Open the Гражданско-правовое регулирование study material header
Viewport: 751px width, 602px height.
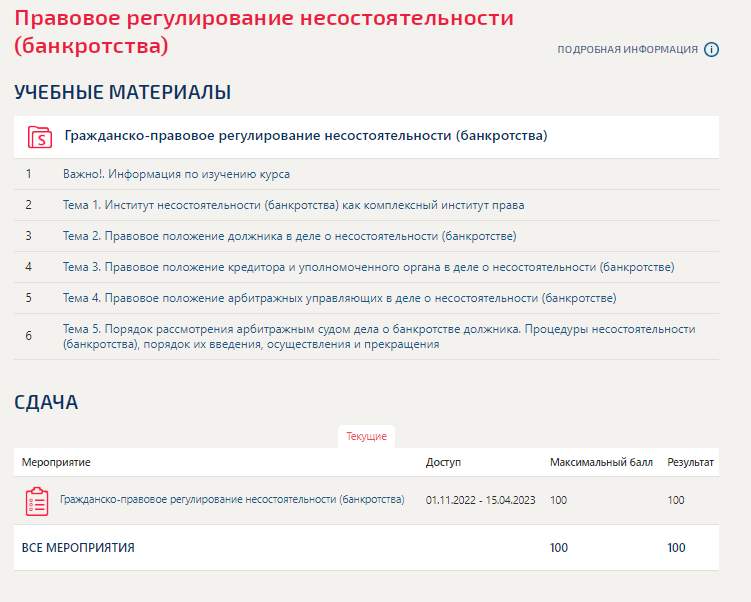[305, 136]
